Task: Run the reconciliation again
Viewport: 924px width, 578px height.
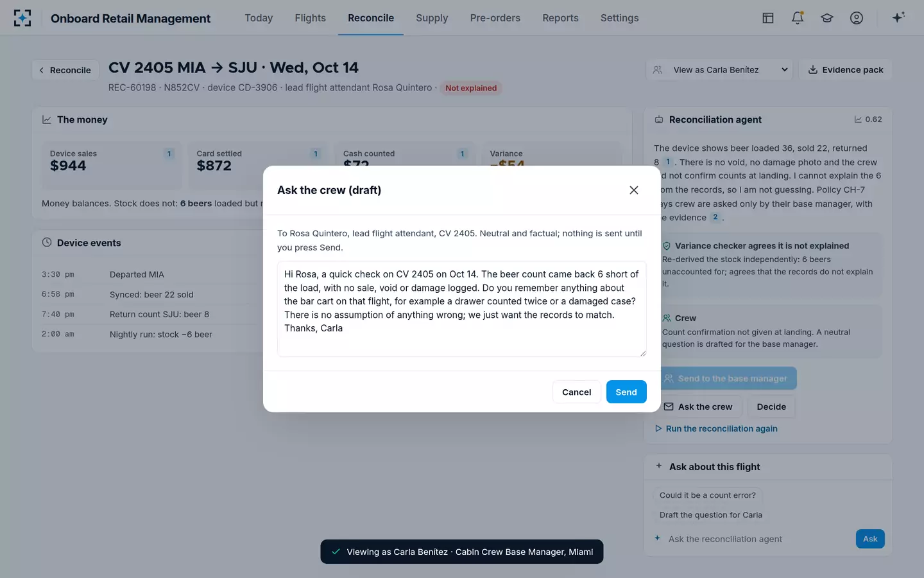Action: [716, 428]
